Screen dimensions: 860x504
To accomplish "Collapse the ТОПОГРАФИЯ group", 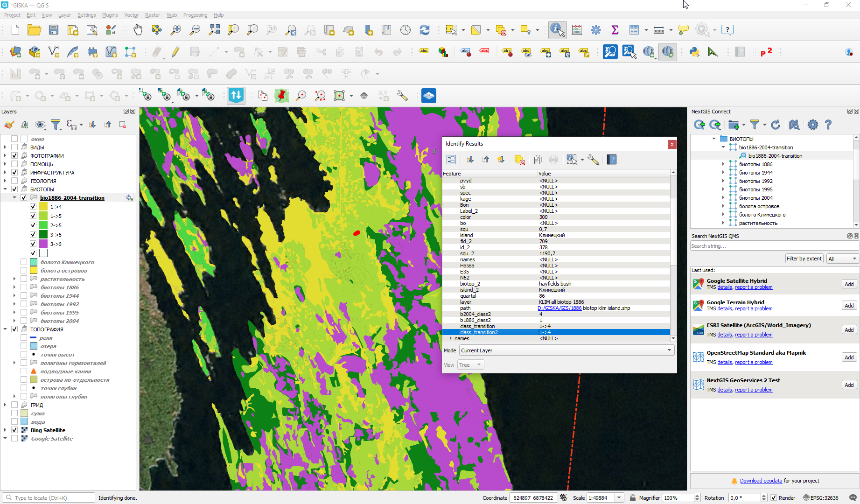I will (5, 329).
